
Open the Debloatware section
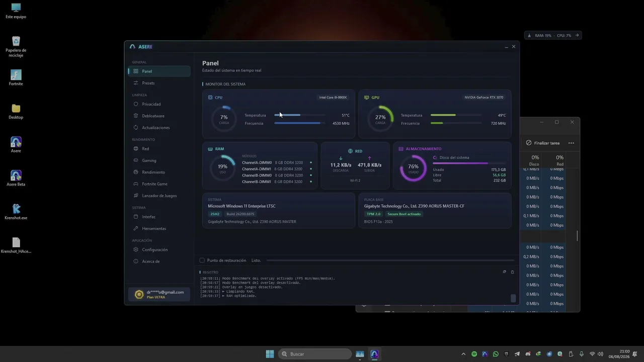pyautogui.click(x=159, y=116)
